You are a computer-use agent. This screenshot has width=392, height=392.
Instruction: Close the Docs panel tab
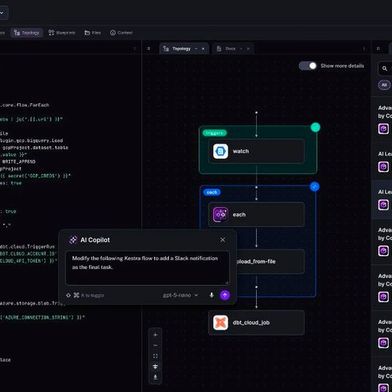coord(248,49)
